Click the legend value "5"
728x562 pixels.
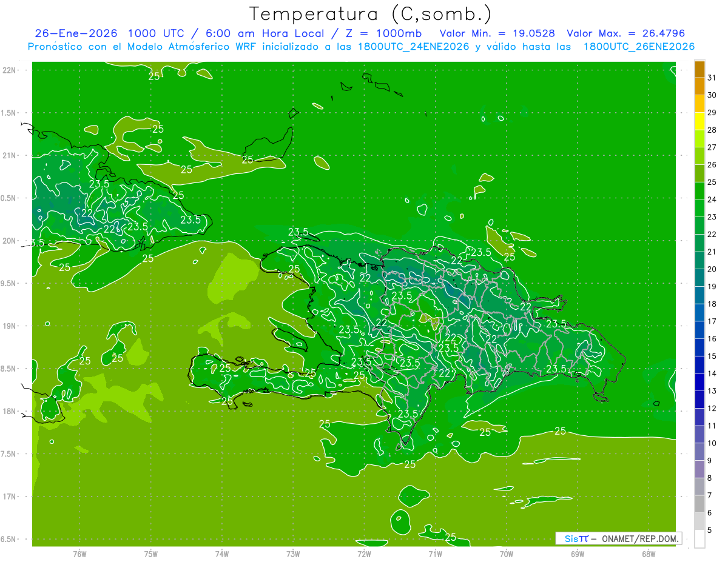click(710, 530)
